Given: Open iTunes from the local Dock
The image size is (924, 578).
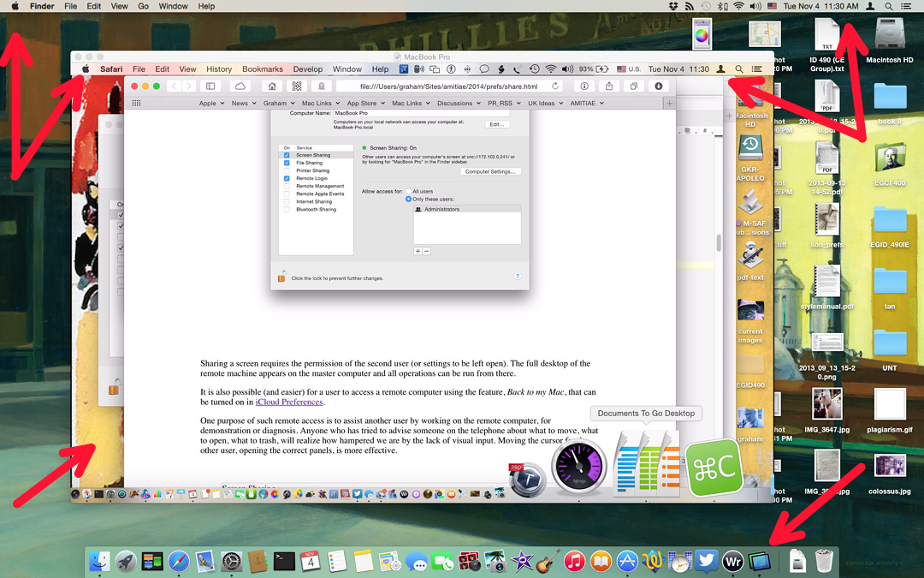Looking at the screenshot, I should pyautogui.click(x=574, y=562).
